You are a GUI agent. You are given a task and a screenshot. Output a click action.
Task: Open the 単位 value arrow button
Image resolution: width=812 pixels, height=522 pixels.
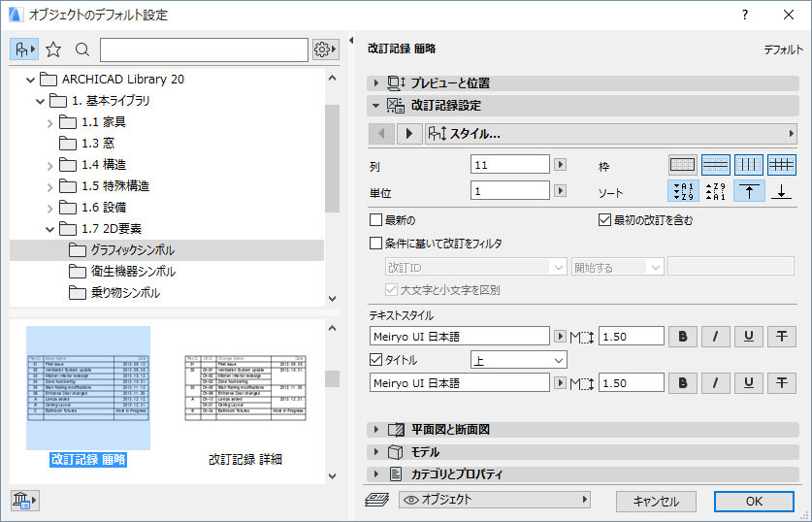(560, 190)
